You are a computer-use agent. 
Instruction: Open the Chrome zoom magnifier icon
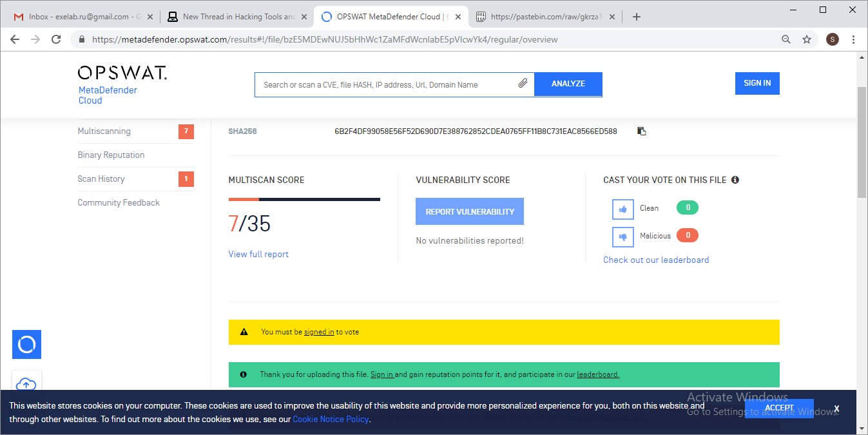pyautogui.click(x=786, y=39)
